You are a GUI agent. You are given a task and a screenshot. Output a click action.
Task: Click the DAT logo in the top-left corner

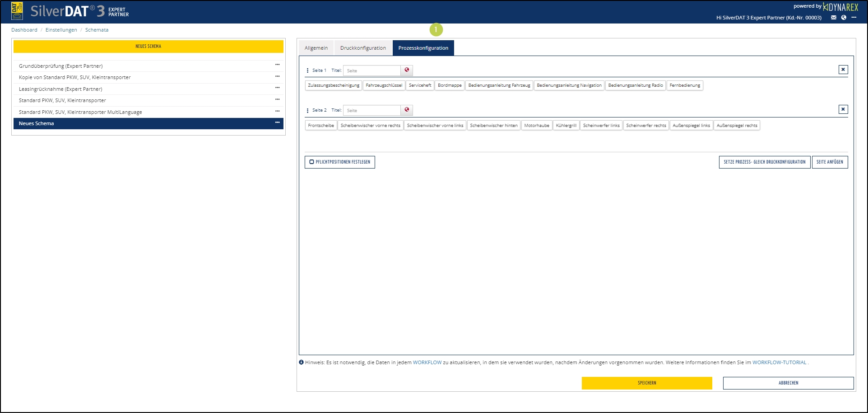click(17, 11)
